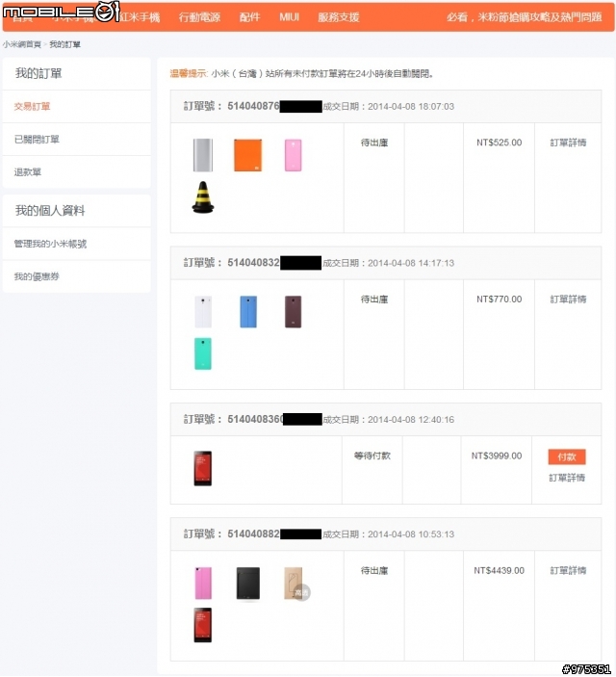This screenshot has width=616, height=677.
Task: Click the date 2014-04-08 12:40:16
Action: click(x=411, y=420)
